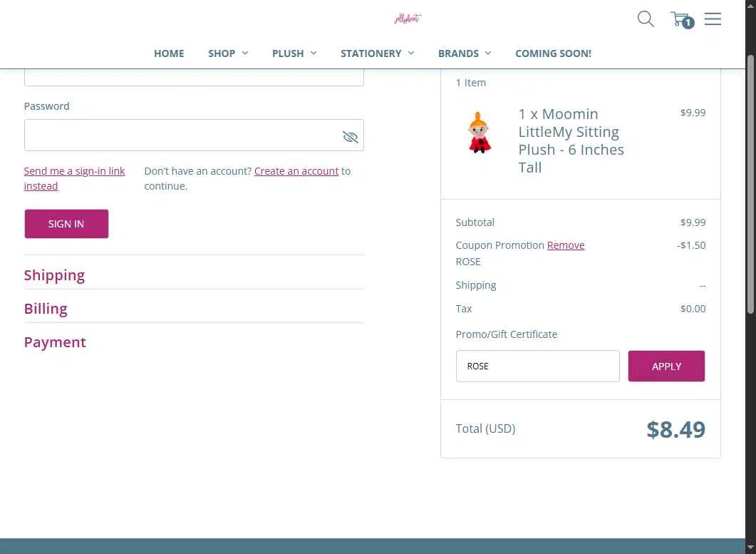
Task: Click the Moomin LittleMy plush thumbnail
Action: [480, 133]
